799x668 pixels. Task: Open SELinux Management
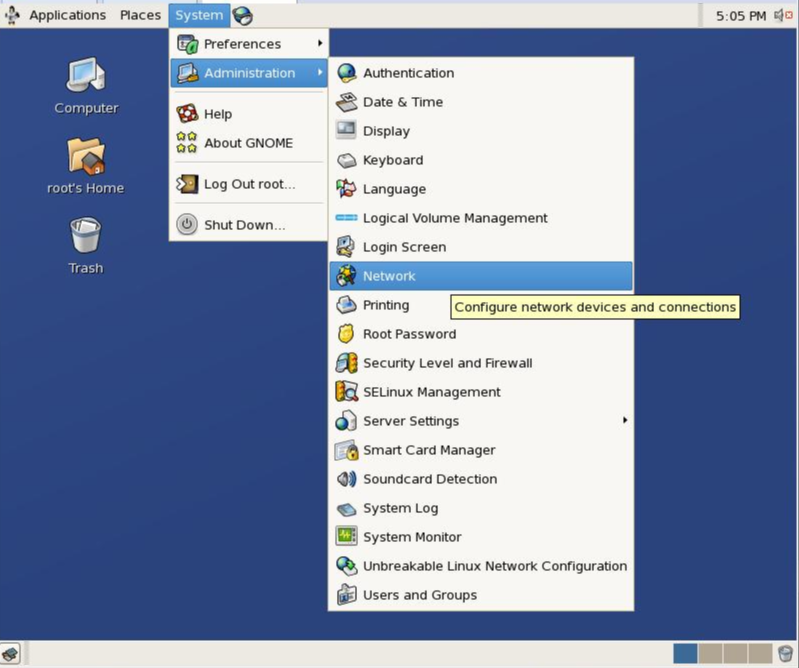(481, 392)
